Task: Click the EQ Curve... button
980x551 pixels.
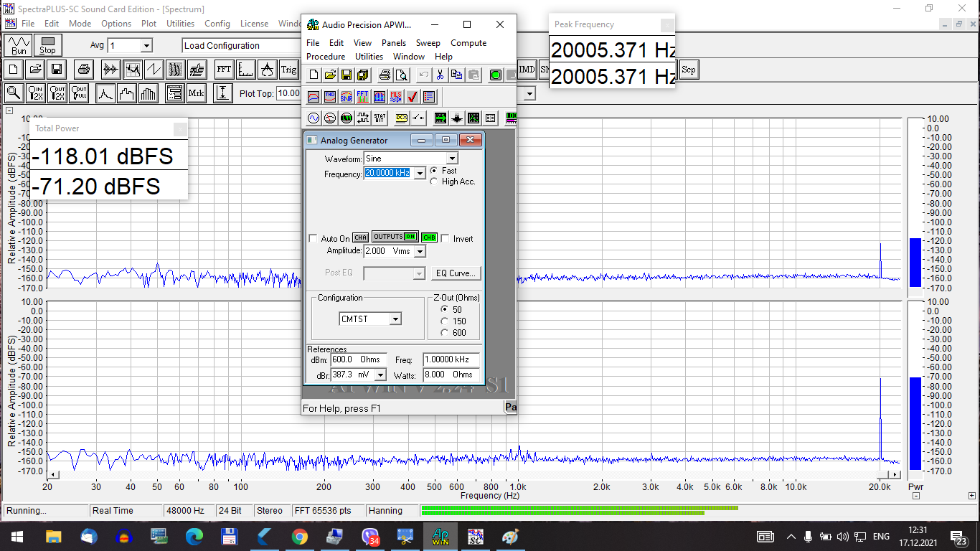Action: point(456,273)
